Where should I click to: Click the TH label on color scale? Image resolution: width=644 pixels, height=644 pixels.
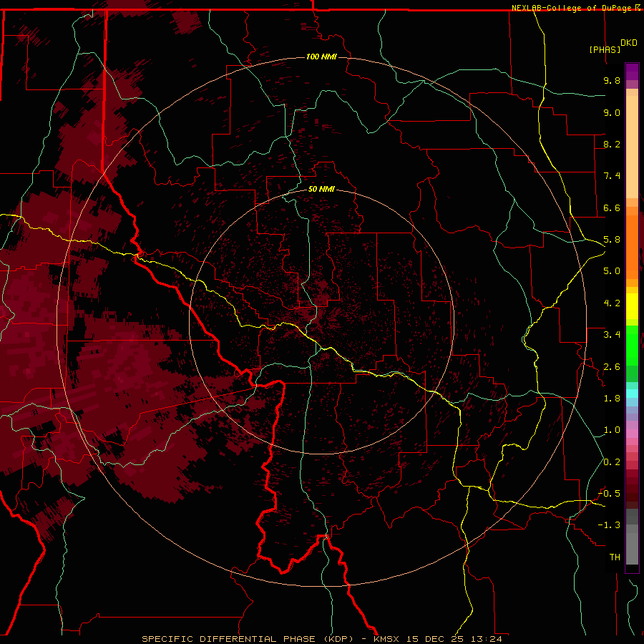tap(615, 557)
